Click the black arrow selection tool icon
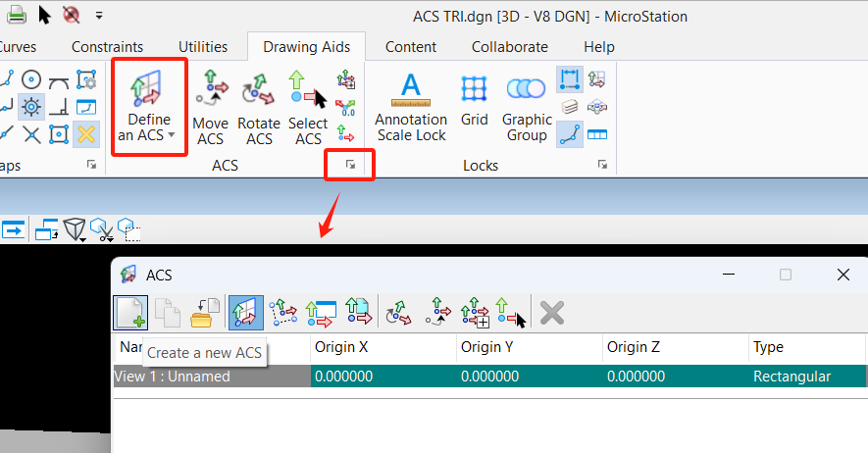 (x=45, y=15)
